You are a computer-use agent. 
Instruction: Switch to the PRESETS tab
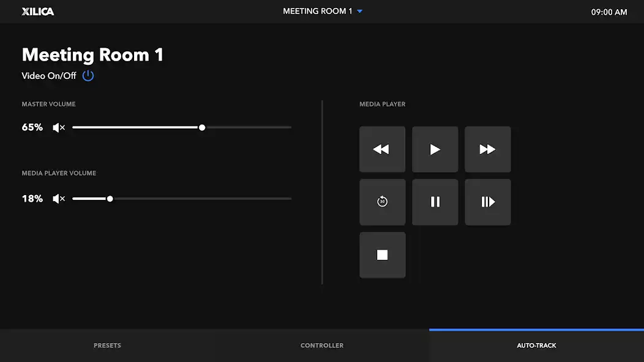(x=107, y=345)
